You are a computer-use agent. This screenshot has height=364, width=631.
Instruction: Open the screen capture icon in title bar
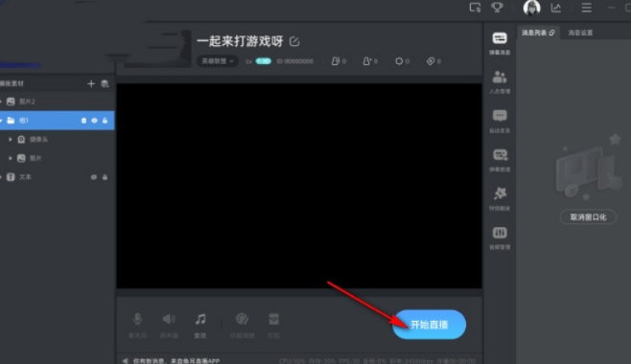point(475,8)
